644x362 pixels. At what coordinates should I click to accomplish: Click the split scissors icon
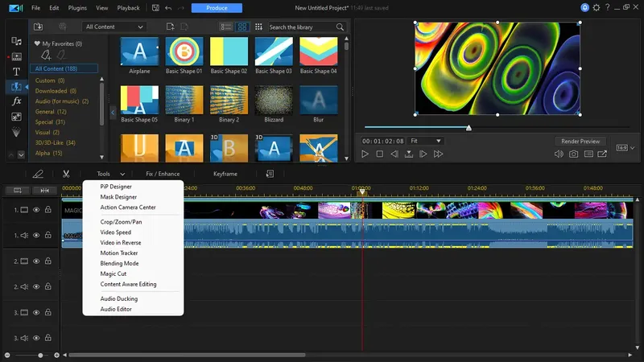coord(66,174)
